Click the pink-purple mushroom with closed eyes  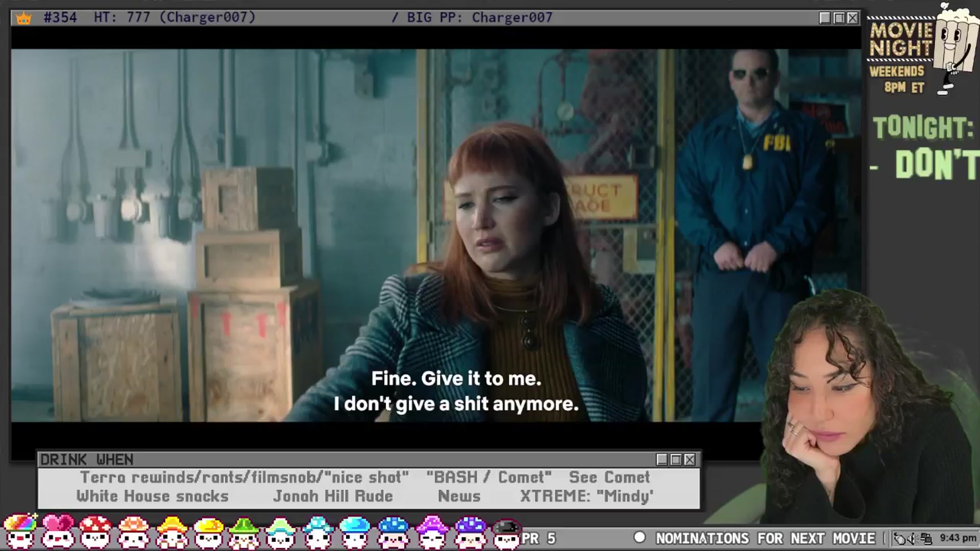click(432, 532)
